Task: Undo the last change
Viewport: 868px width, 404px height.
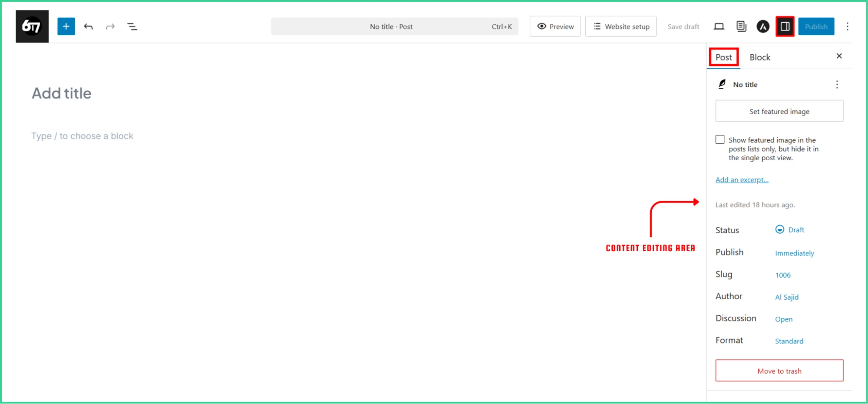Action: [x=88, y=26]
